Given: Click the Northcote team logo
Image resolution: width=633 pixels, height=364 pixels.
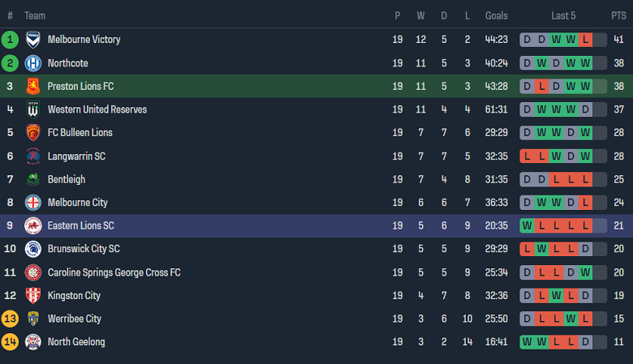Looking at the screenshot, I should click(x=33, y=62).
